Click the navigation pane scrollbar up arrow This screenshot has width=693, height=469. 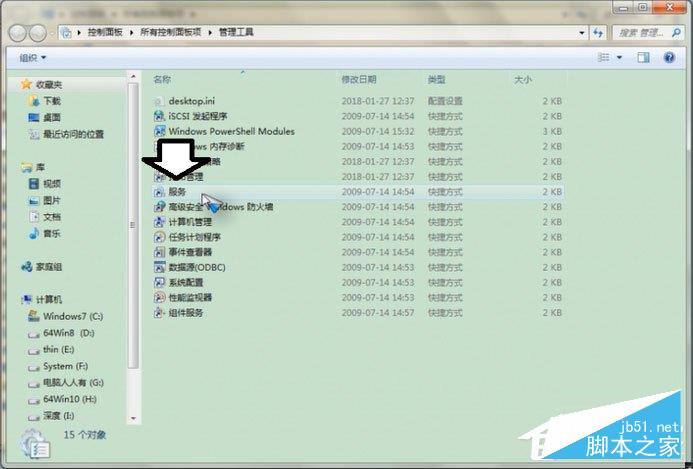[133, 76]
